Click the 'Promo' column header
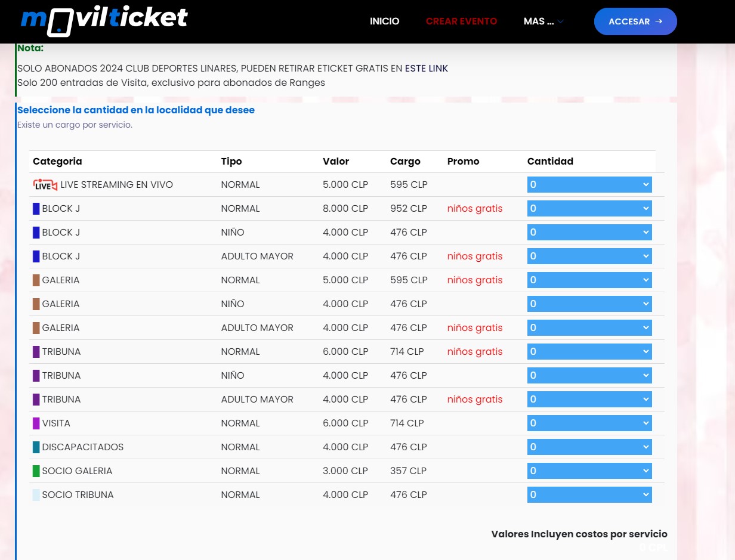The height and width of the screenshot is (560, 735). 464,162
